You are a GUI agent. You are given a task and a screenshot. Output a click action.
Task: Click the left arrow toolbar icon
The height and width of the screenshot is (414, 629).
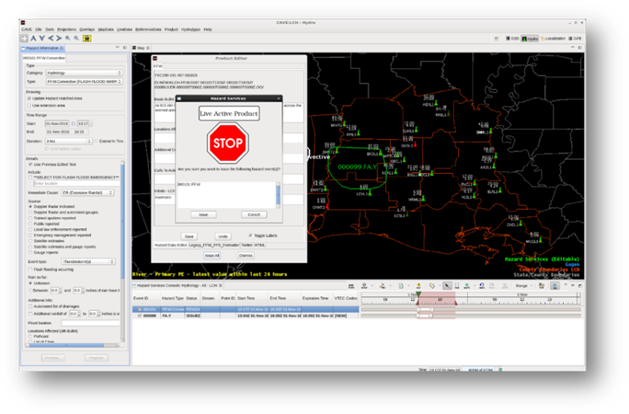51,38
